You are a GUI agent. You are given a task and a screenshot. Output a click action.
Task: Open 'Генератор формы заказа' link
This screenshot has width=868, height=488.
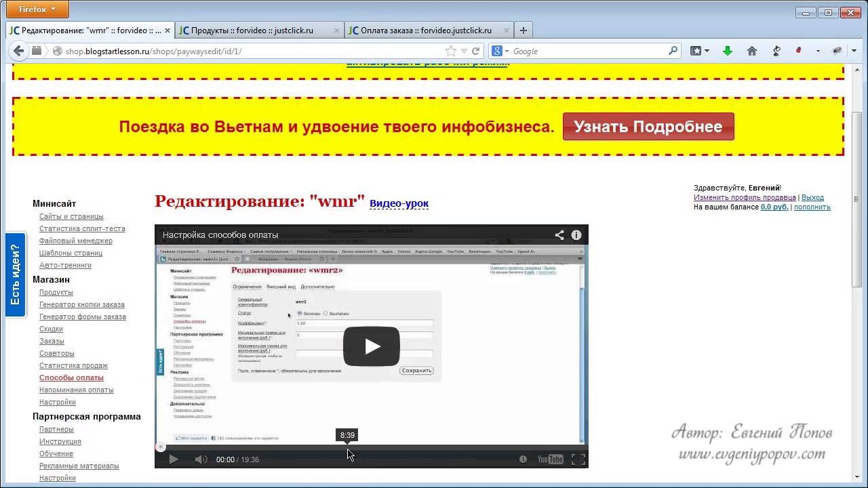pyautogui.click(x=83, y=317)
